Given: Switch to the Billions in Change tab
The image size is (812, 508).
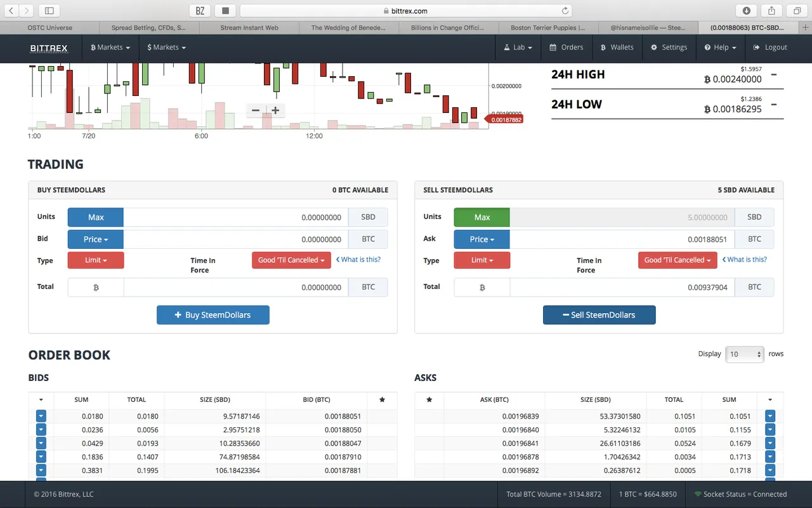Looking at the screenshot, I should [x=449, y=28].
